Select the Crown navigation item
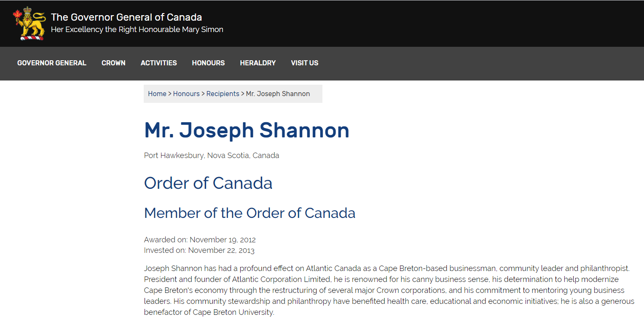This screenshot has height=322, width=644. tap(113, 63)
